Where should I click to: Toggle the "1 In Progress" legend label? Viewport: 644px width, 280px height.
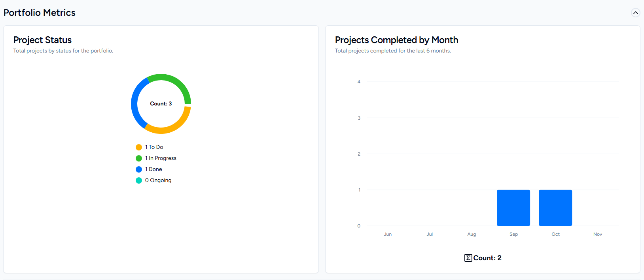161,158
